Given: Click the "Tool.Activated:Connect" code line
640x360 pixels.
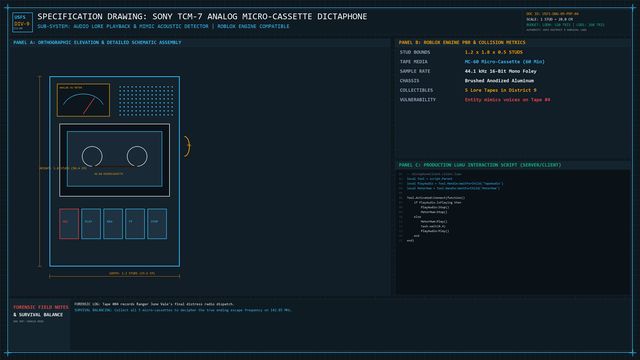Looking at the screenshot, I should [436, 198].
